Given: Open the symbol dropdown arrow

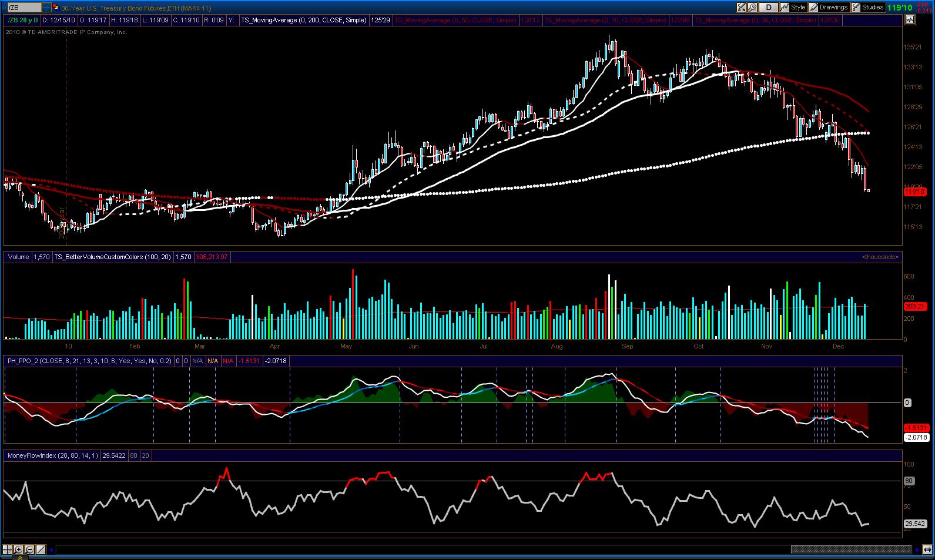Looking at the screenshot, I should click(46, 8).
